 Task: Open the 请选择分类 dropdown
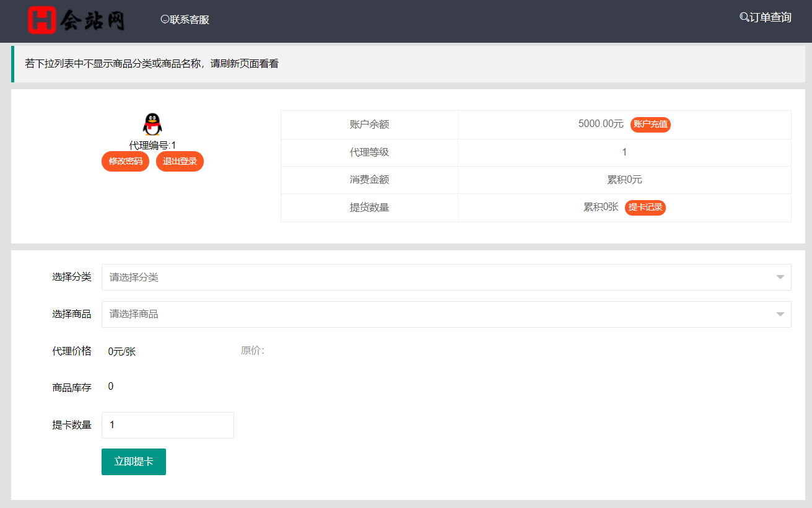[x=446, y=277]
